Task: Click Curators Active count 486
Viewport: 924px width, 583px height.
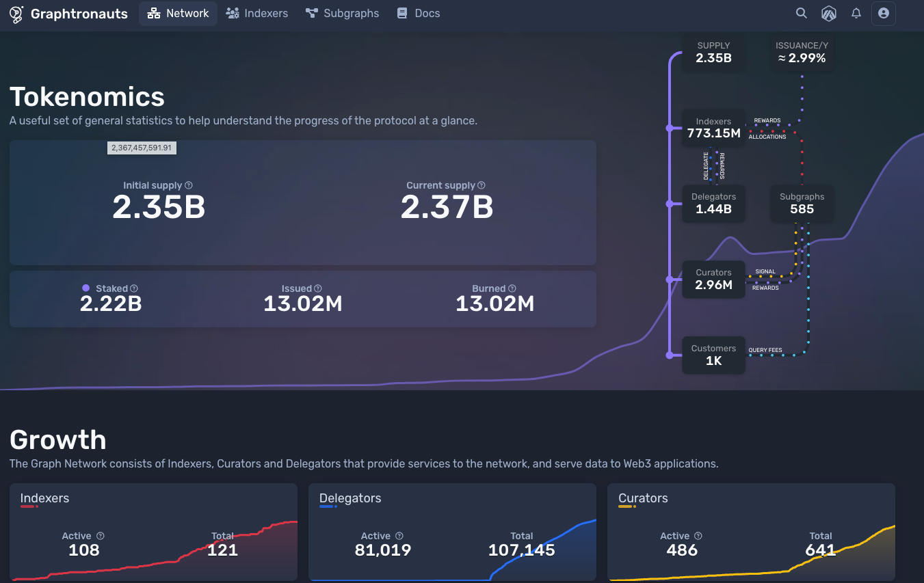Action: [682, 550]
